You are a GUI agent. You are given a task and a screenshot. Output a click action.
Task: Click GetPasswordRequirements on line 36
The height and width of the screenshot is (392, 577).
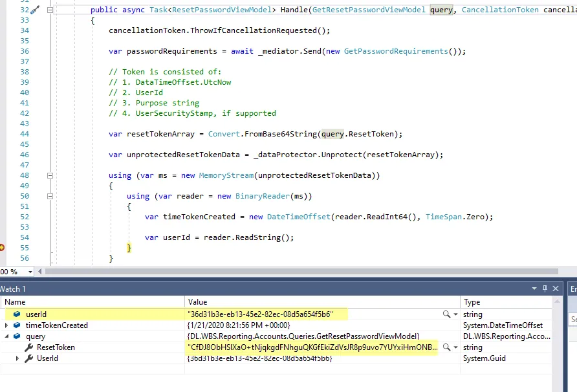[396, 51]
